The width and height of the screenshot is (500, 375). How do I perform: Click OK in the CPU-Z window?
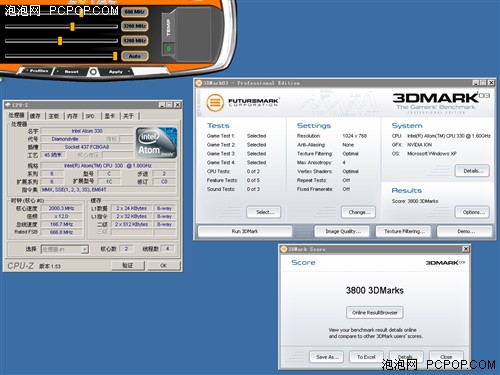(x=163, y=266)
